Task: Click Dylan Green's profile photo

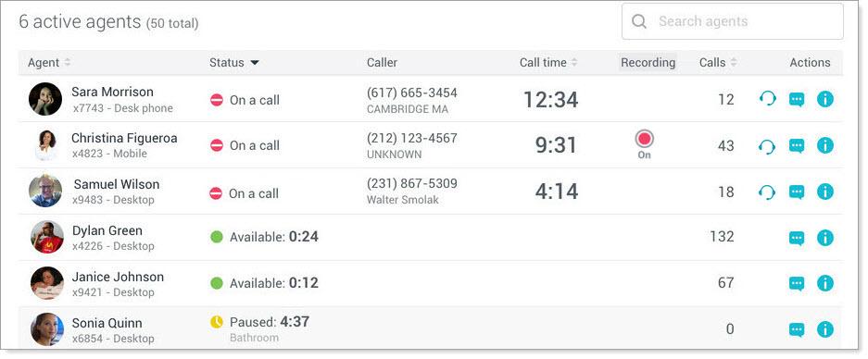Action: coord(46,237)
